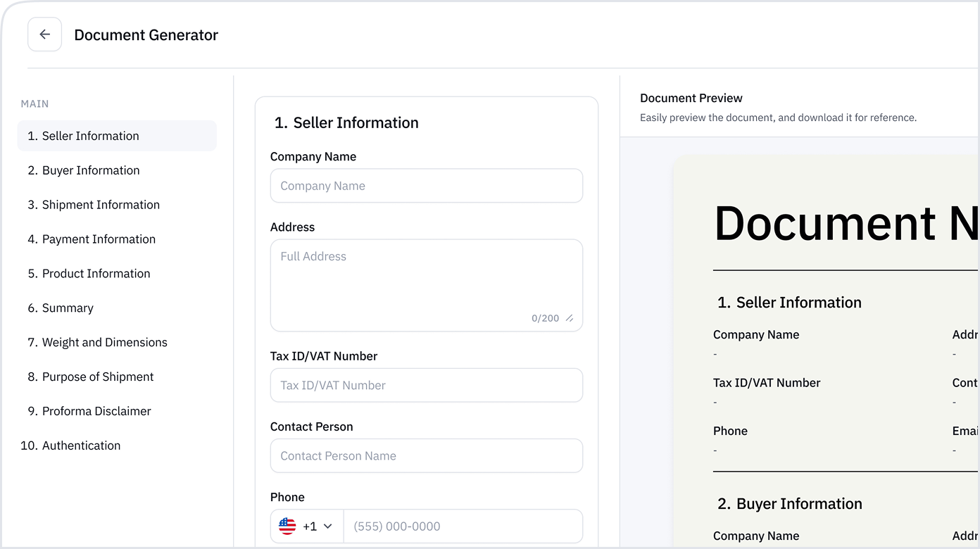
Task: Click the Tax ID/VAT Number field
Action: pyautogui.click(x=426, y=386)
